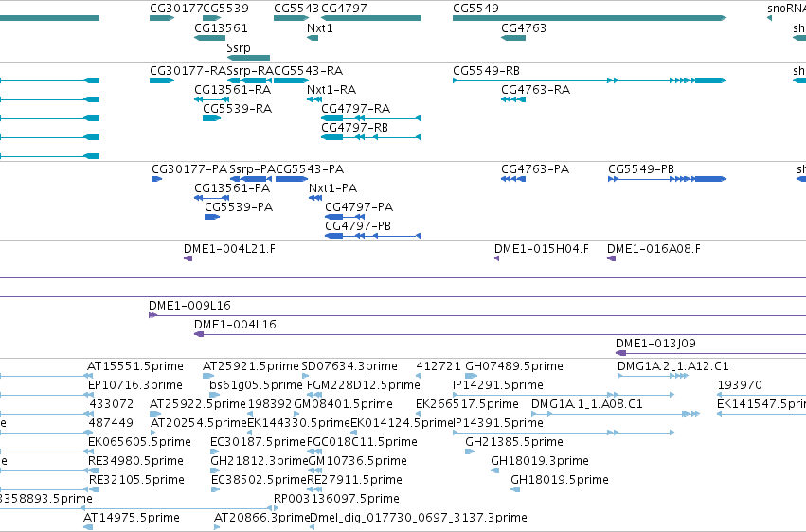Click the CG5539 gene label
806x532 pixels.
[x=226, y=9]
